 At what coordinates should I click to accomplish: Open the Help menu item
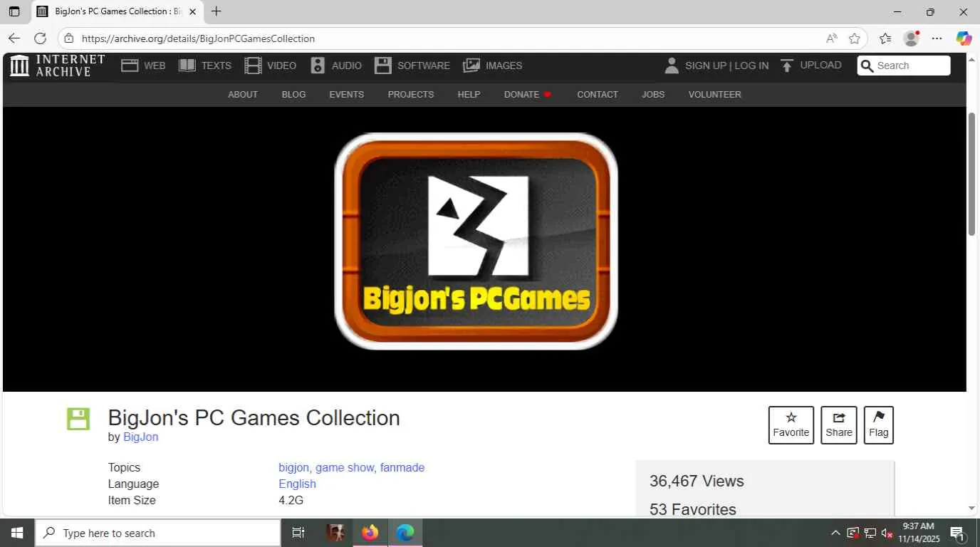tap(469, 94)
